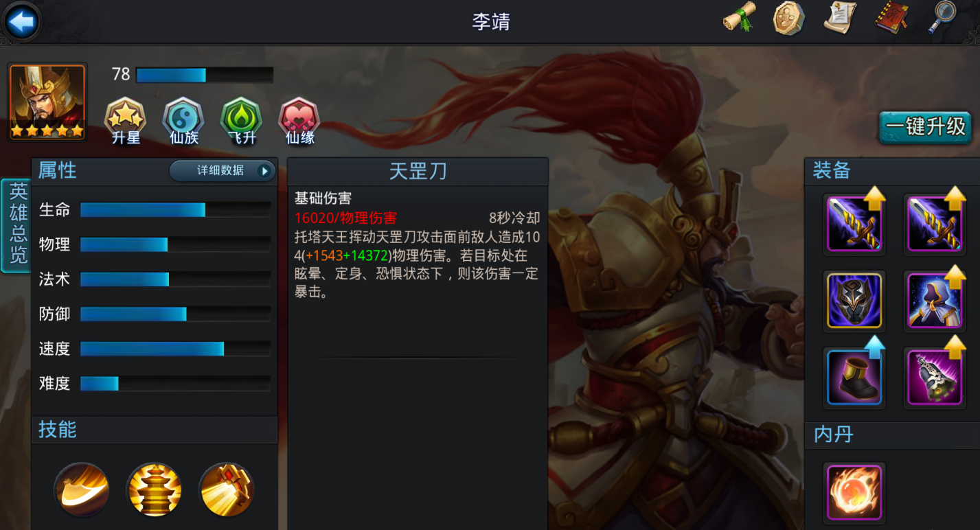Select the blade slash skill icon
980x530 pixels.
[82, 489]
